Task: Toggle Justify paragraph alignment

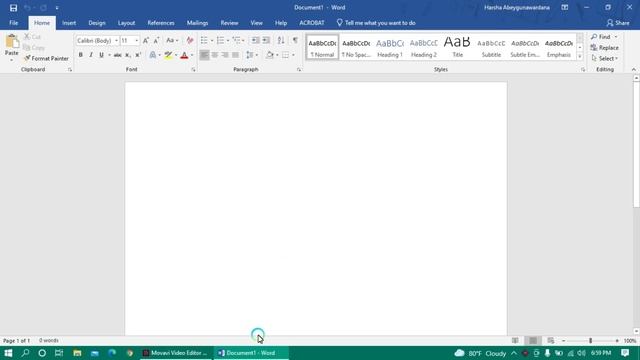Action: [236, 55]
